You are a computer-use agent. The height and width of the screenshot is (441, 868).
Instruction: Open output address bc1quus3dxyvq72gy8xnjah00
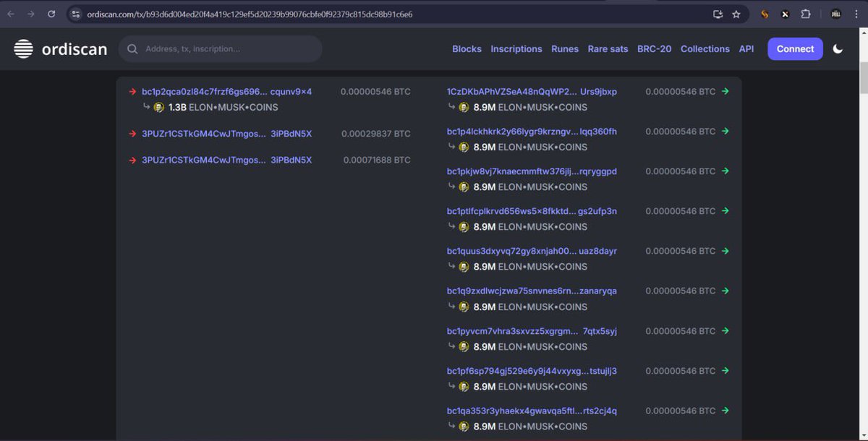point(532,251)
